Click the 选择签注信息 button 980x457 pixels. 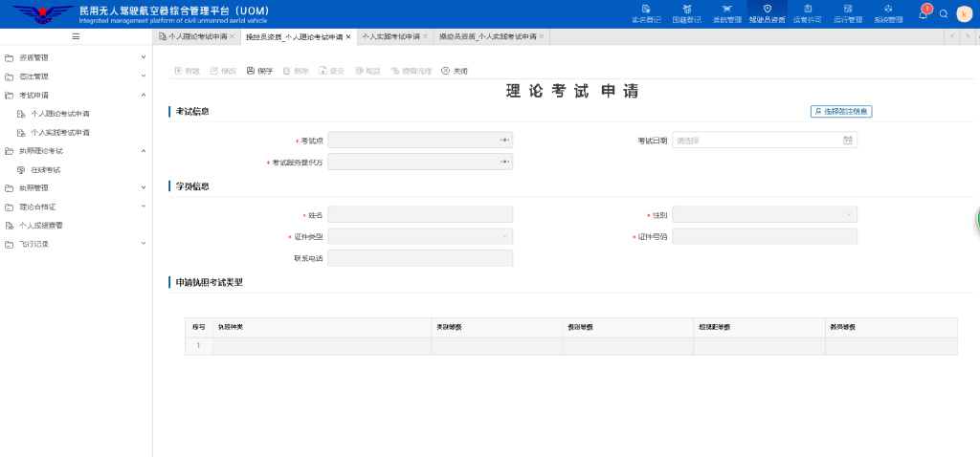click(x=840, y=111)
